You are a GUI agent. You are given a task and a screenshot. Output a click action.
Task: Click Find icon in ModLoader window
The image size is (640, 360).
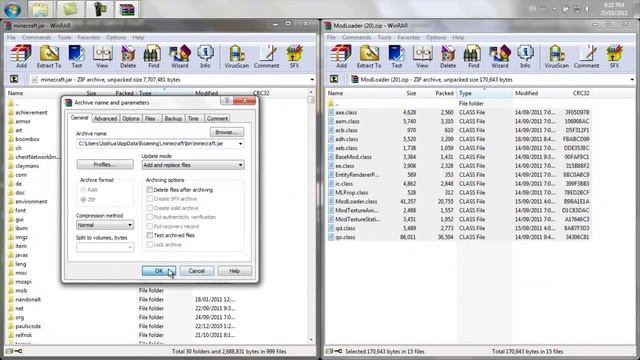tap(473, 56)
